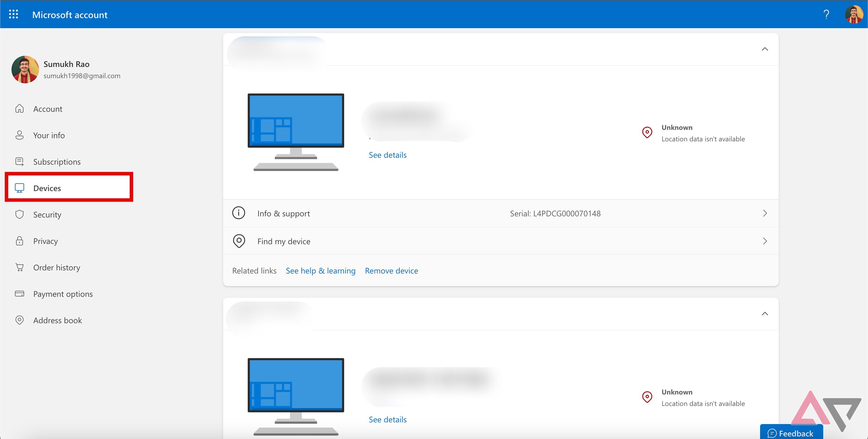Open the profile avatar in the header
868x439 pixels.
point(854,14)
